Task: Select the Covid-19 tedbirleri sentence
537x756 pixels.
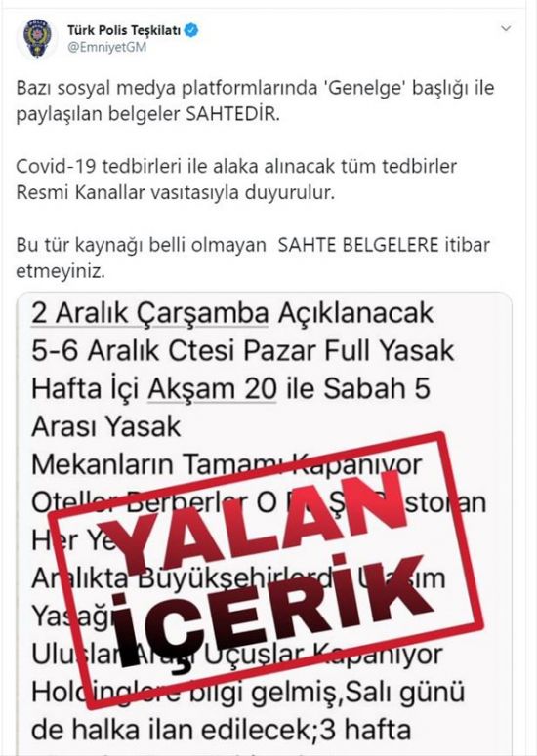Action: [x=236, y=167]
